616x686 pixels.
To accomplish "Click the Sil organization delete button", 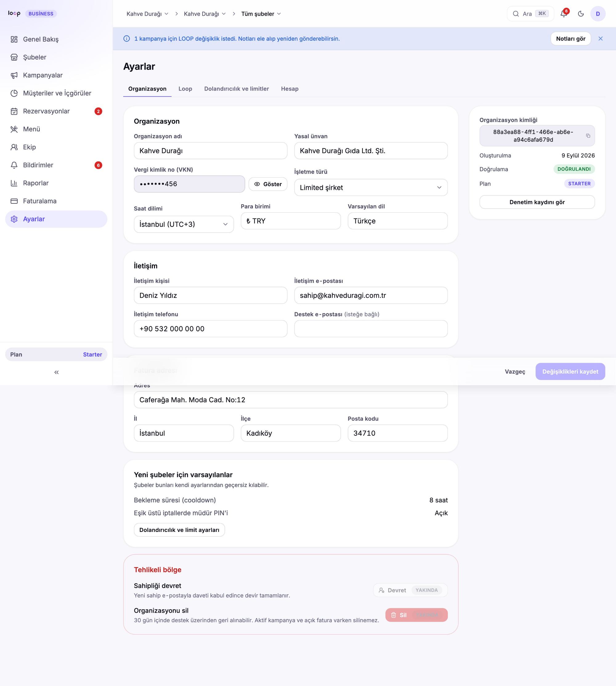I will (416, 615).
